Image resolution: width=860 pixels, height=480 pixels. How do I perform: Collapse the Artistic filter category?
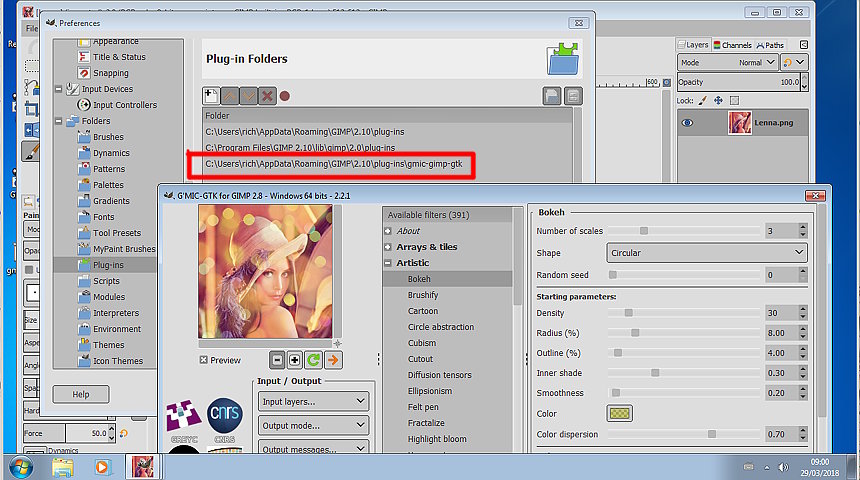pyautogui.click(x=388, y=263)
